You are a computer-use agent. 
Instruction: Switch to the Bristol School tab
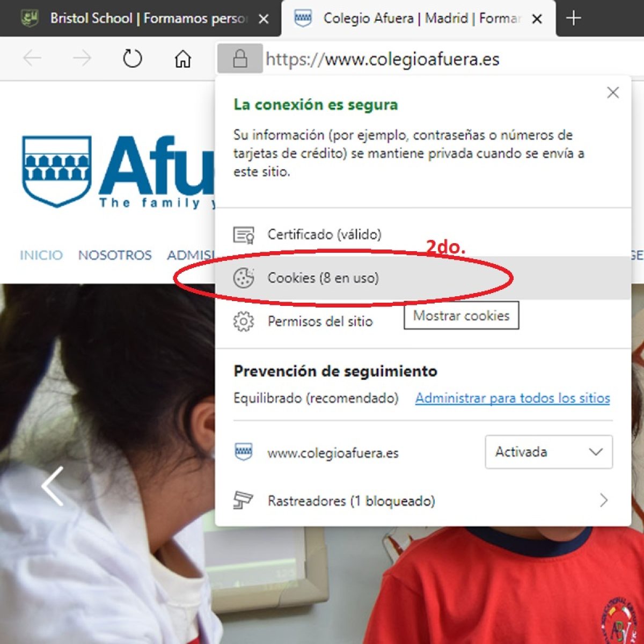140,18
